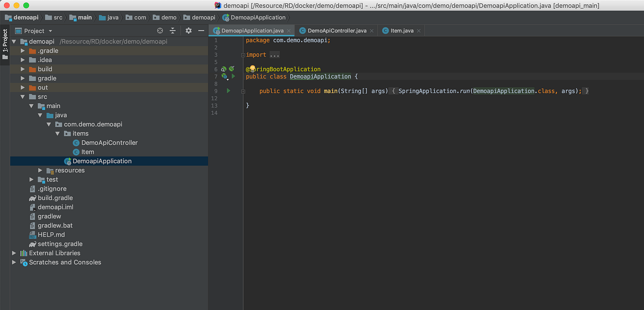Close the Item.java tab

(419, 31)
